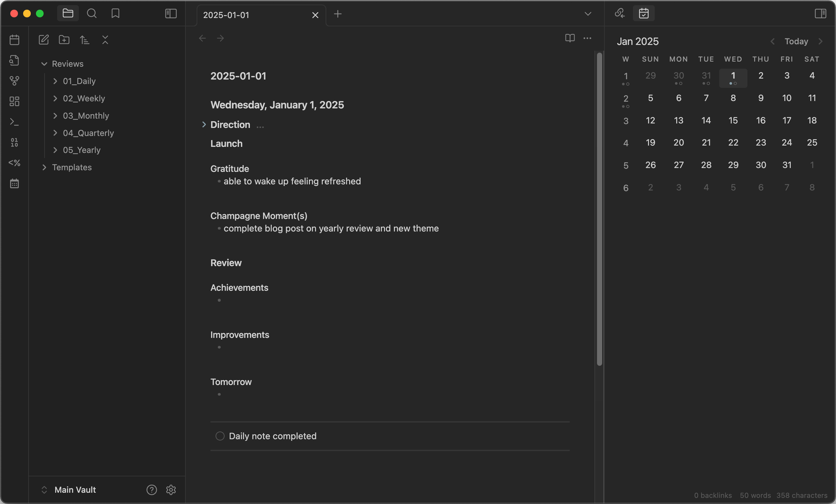
Task: Open the bookmarks panel icon
Action: point(115,13)
